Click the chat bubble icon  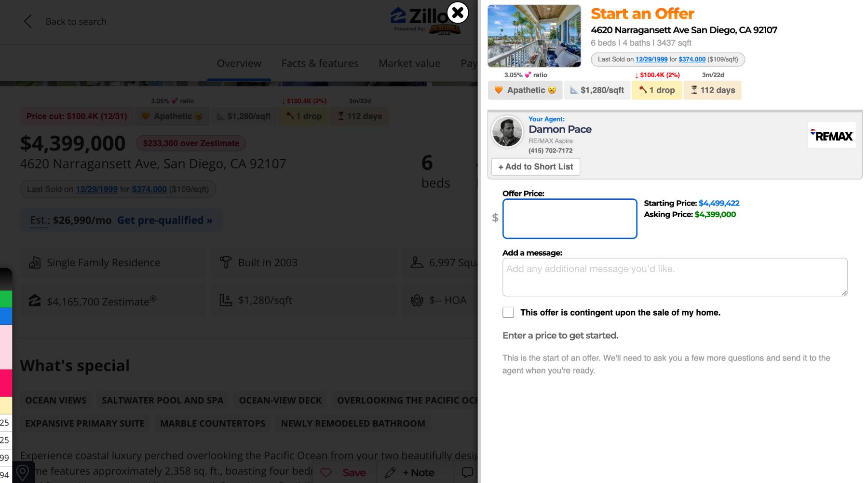(x=467, y=472)
